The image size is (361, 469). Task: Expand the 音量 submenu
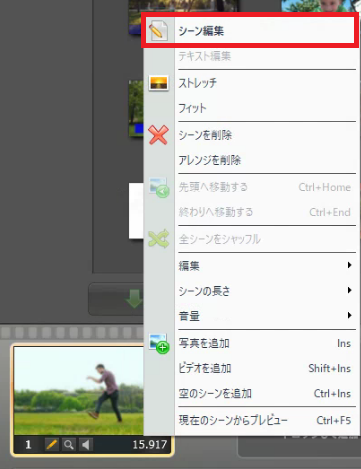[267, 316]
